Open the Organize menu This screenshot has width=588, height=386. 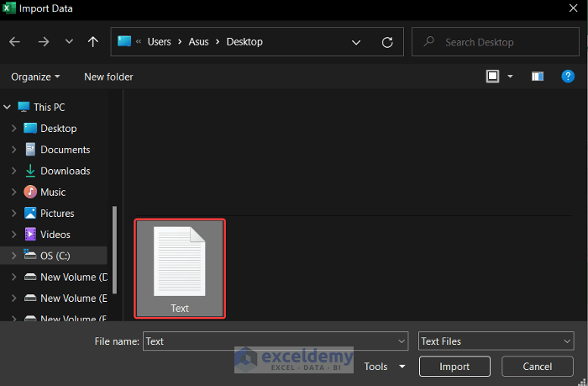(35, 77)
